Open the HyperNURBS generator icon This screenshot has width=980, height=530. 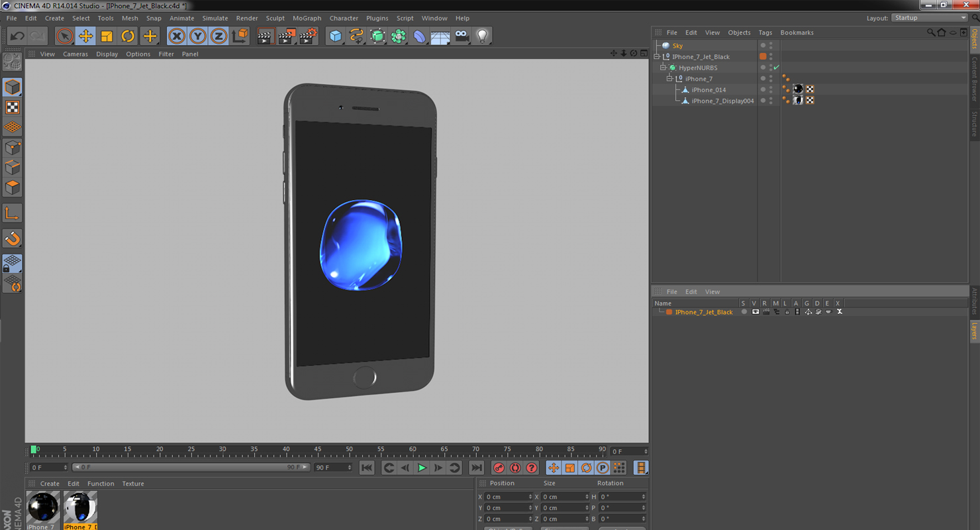click(x=377, y=36)
